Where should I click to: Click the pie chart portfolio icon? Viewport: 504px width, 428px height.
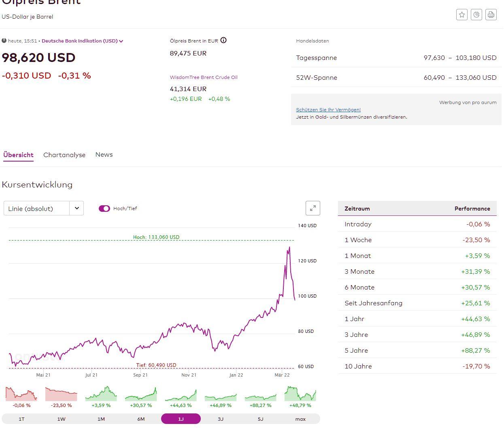[476, 15]
